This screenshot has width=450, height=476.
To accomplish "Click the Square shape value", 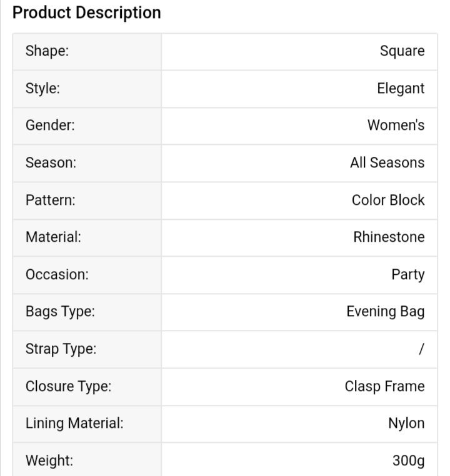I will click(x=402, y=51).
